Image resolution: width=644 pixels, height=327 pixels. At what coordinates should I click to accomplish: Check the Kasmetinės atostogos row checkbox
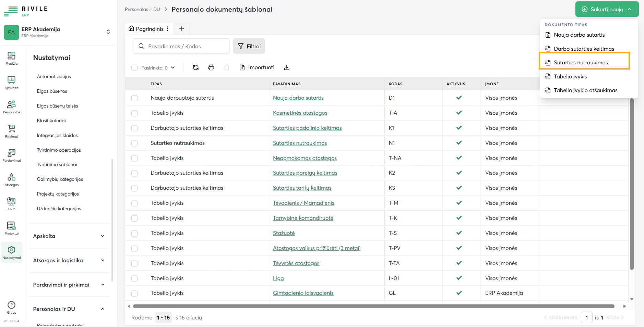point(134,113)
